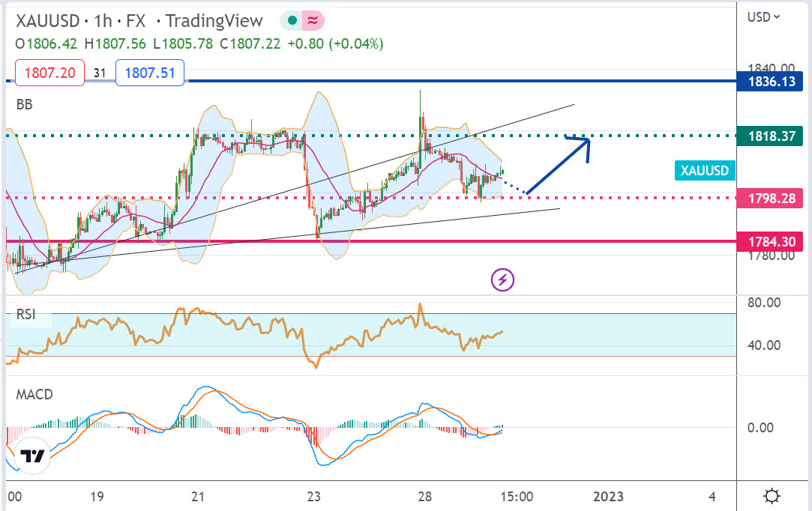This screenshot has width=812, height=511.
Task: Open the USD currency dropdown
Action: tap(763, 17)
